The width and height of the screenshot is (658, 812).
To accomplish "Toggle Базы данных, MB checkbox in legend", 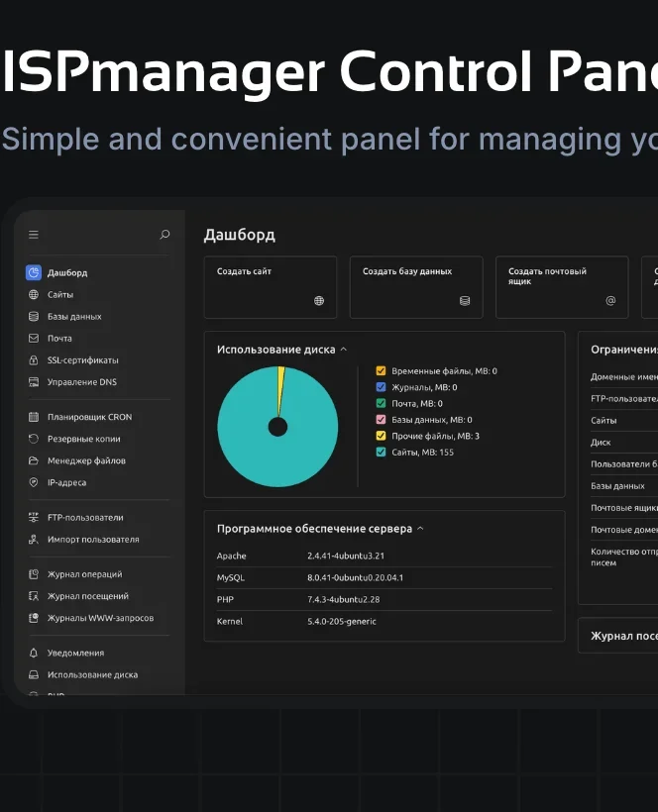I will (x=381, y=420).
